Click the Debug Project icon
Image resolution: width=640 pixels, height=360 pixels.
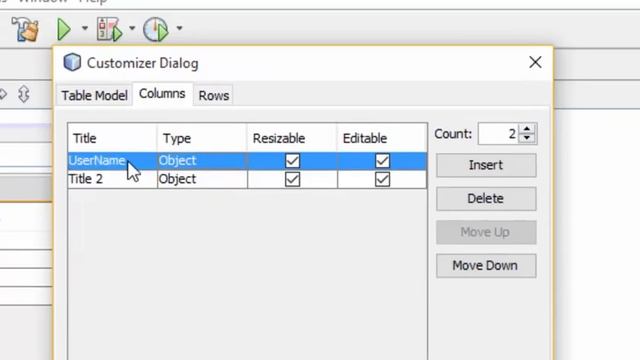109,29
